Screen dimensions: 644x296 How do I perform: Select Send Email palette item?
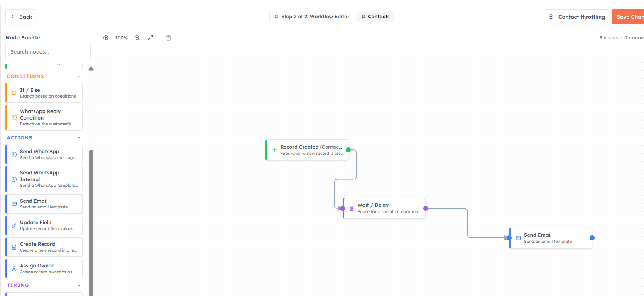(44, 204)
